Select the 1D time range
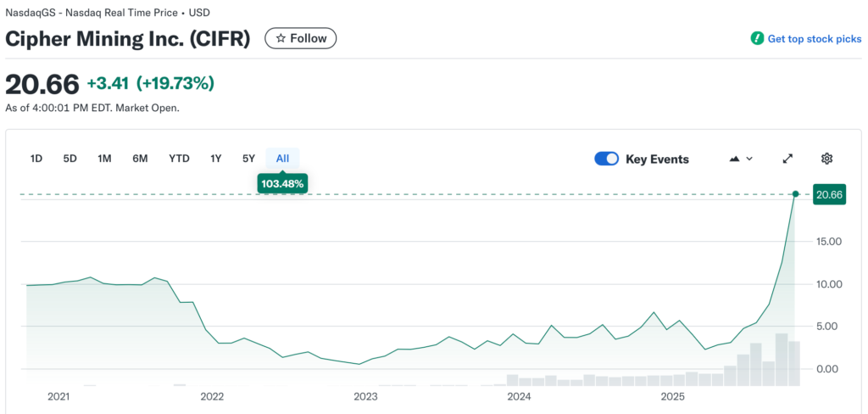This screenshot has height=414, width=868. [36, 159]
